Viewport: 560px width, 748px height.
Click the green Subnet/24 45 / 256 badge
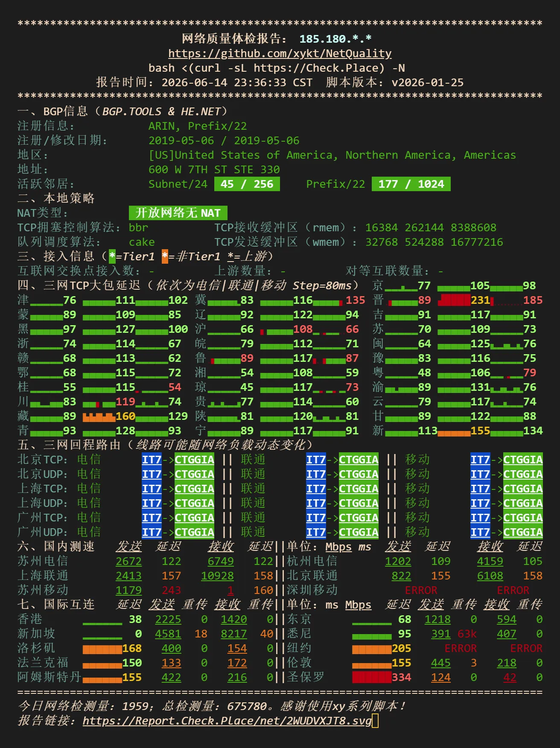[x=247, y=184]
